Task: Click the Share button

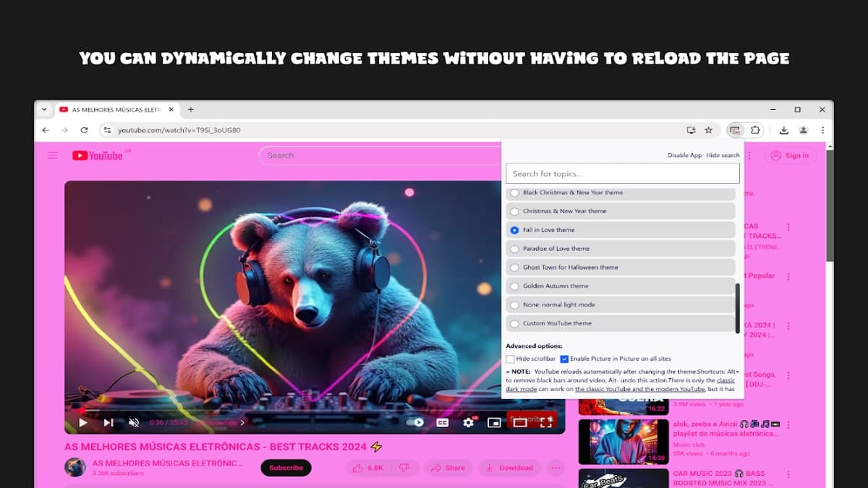Action: tap(448, 468)
